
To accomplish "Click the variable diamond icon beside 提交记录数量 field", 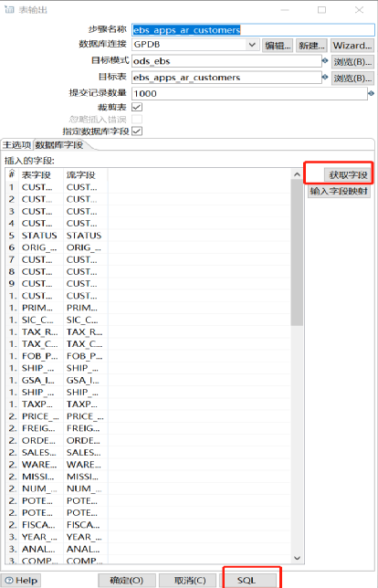I will point(371,93).
